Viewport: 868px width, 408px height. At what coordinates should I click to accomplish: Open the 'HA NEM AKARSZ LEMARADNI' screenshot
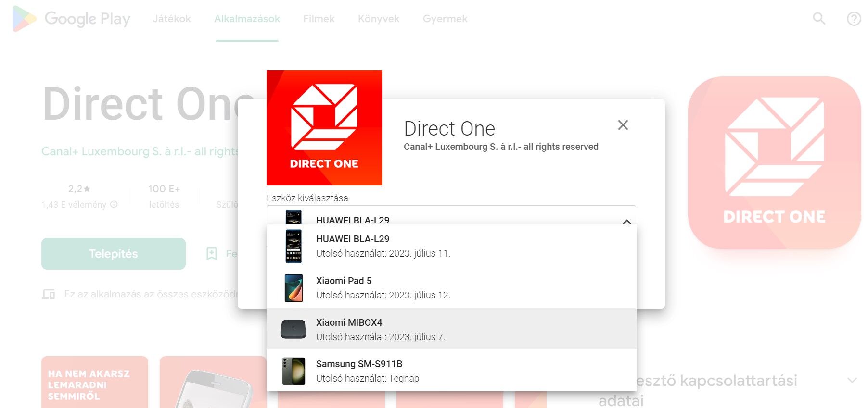pyautogui.click(x=95, y=382)
